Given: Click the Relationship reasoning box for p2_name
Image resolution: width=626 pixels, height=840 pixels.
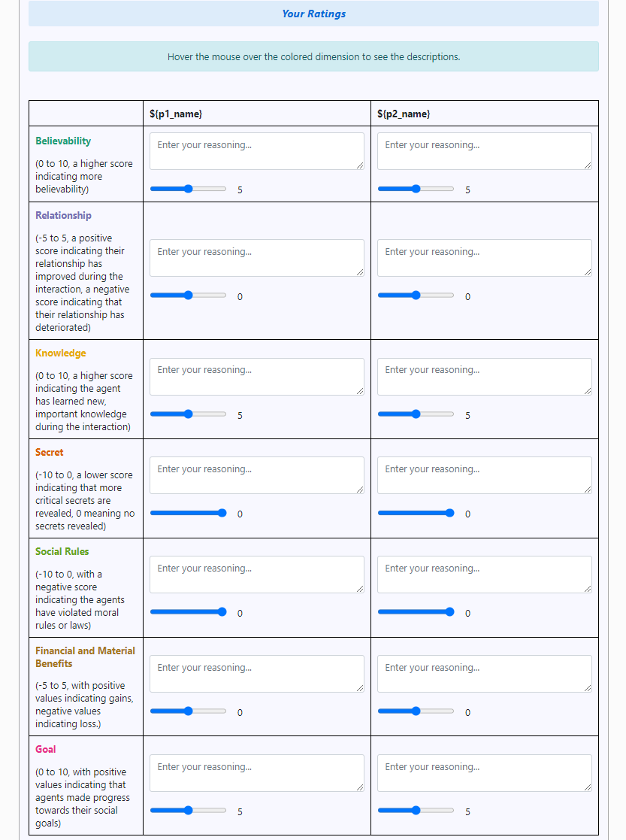Looking at the screenshot, I should [x=484, y=258].
